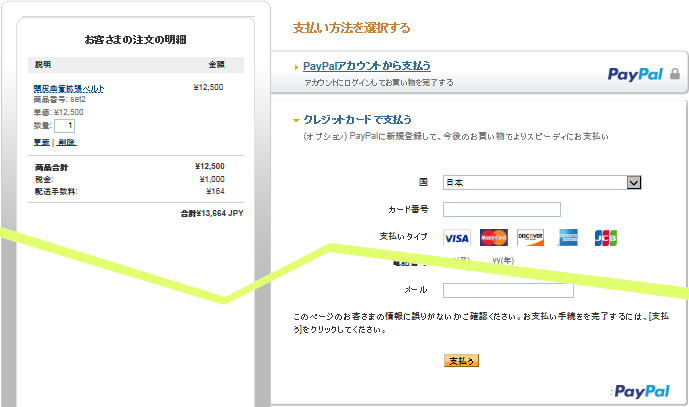This screenshot has width=689, height=407.
Task: Click the 支払い方法を選択する heading
Action: point(352,28)
